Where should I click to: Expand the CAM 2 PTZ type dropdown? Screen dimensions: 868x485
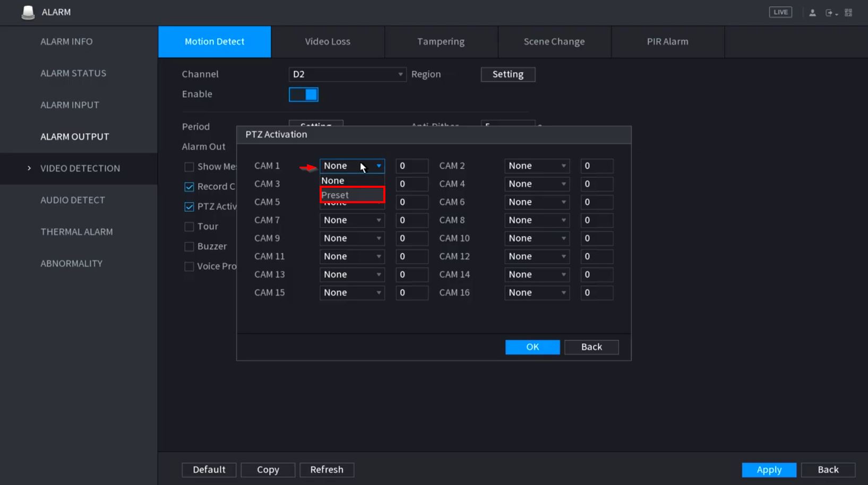click(x=537, y=166)
